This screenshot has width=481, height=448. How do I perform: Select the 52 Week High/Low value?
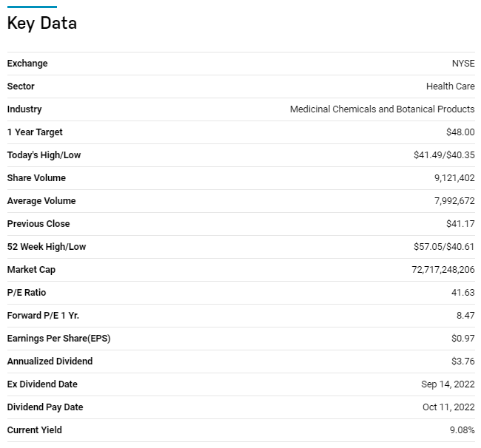pyautogui.click(x=444, y=247)
